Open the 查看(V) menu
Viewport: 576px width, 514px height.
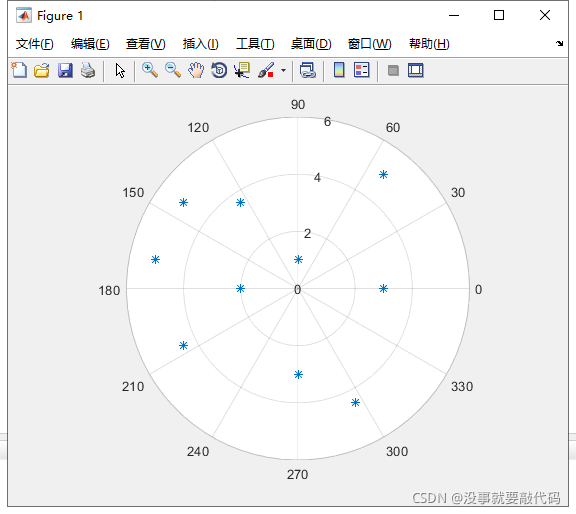point(145,44)
